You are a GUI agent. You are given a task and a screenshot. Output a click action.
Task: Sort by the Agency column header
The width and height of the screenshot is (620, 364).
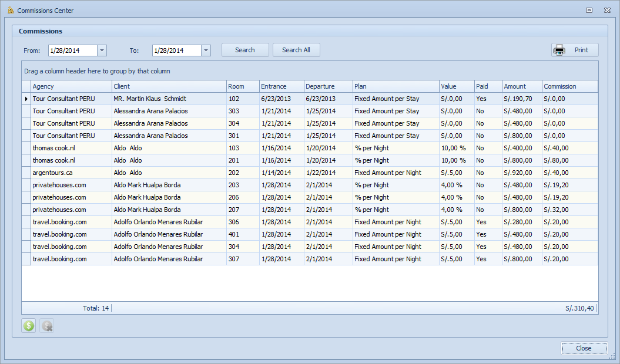click(x=71, y=86)
